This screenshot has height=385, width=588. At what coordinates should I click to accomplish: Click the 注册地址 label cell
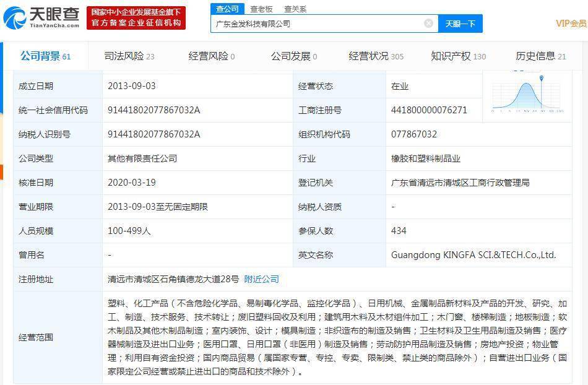[58, 279]
